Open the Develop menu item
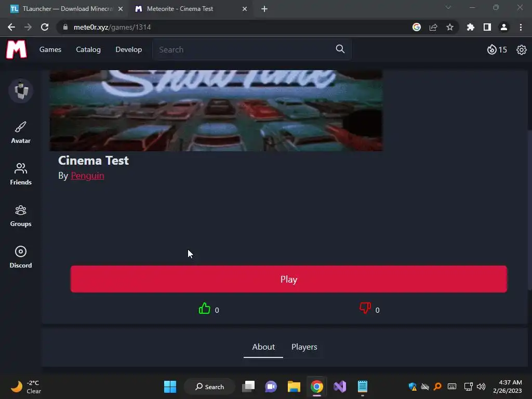This screenshot has width=532, height=399. click(129, 49)
